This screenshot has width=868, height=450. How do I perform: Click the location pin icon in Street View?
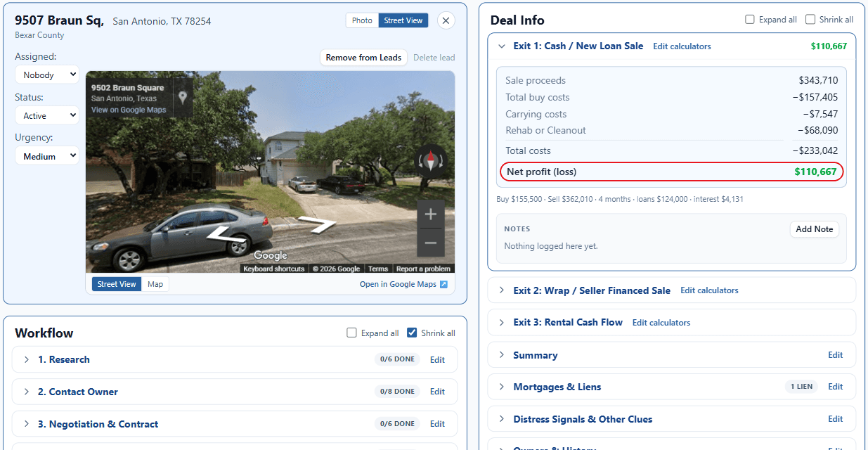pyautogui.click(x=182, y=97)
